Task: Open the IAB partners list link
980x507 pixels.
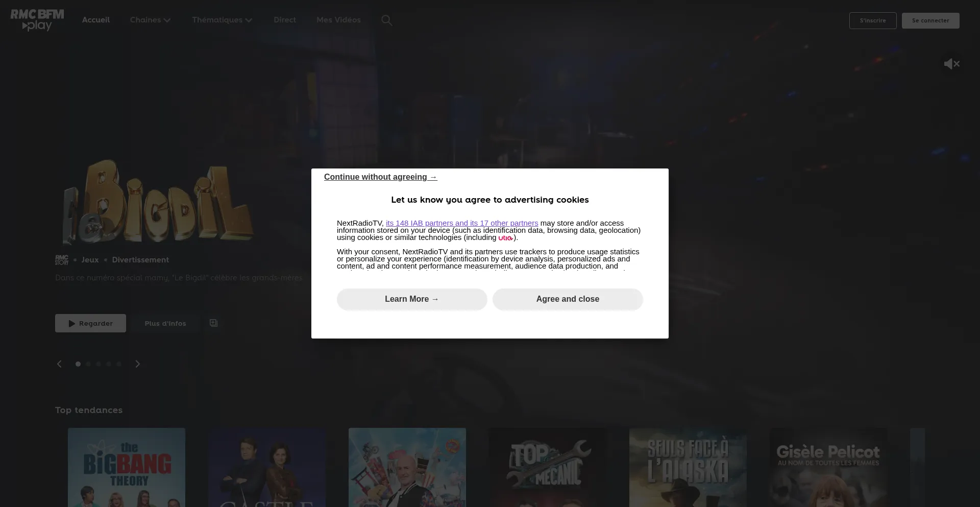Action: tap(462, 223)
